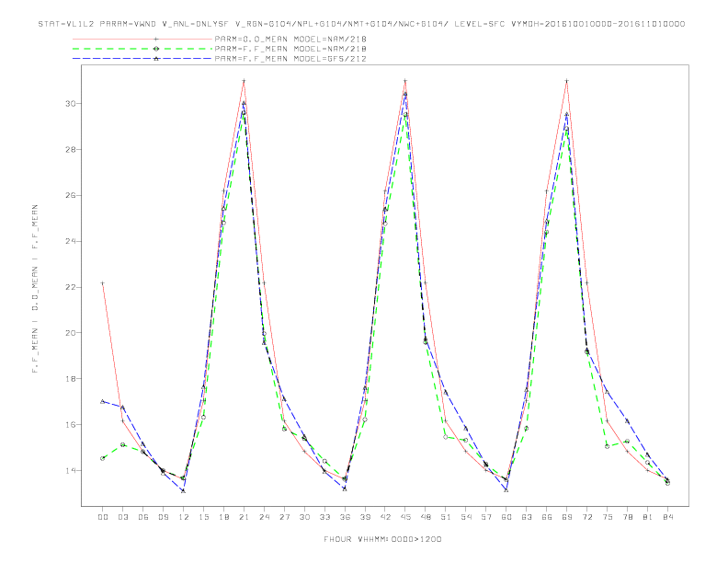728x563 pixels.
Task: Click the chart title starting with STAT=VL1L2
Action: pyautogui.click(x=361, y=24)
